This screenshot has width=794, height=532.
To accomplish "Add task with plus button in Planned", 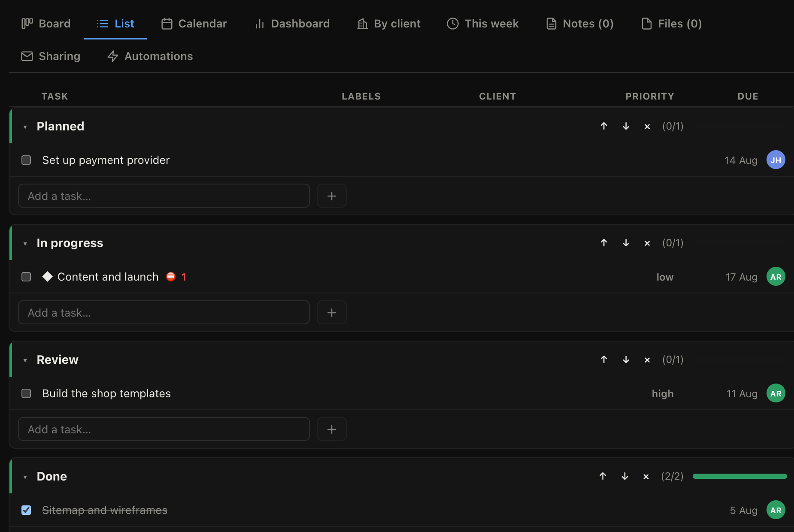I will click(332, 196).
